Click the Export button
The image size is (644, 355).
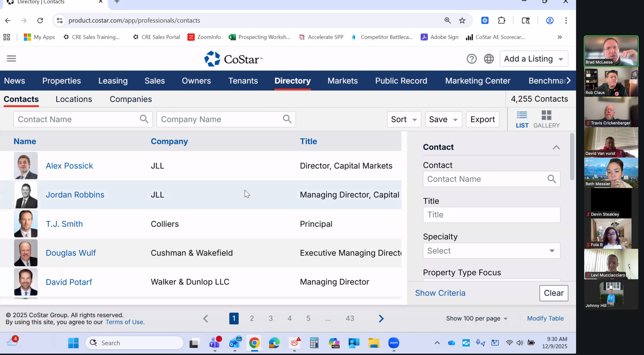click(482, 119)
